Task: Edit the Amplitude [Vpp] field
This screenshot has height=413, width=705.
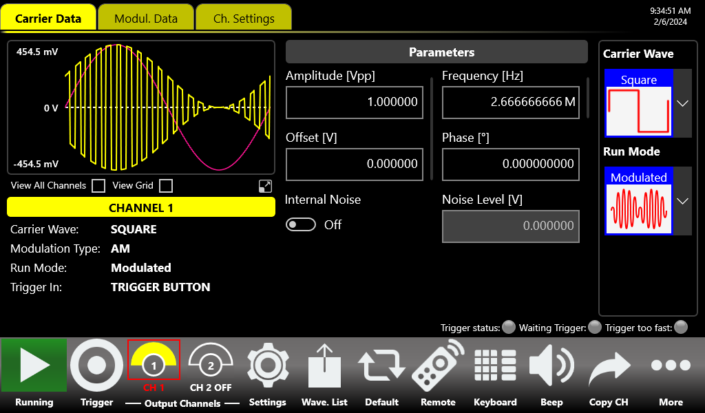Action: [354, 102]
